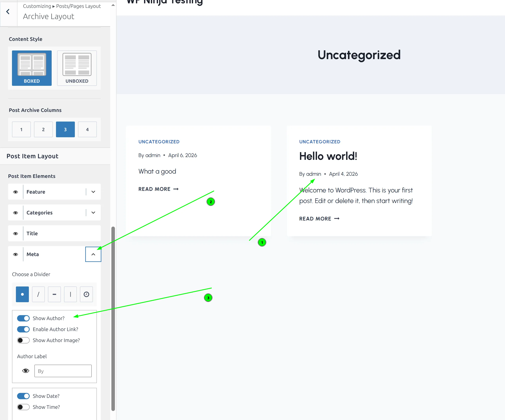
Task: Collapse the Meta element settings
Action: [93, 254]
